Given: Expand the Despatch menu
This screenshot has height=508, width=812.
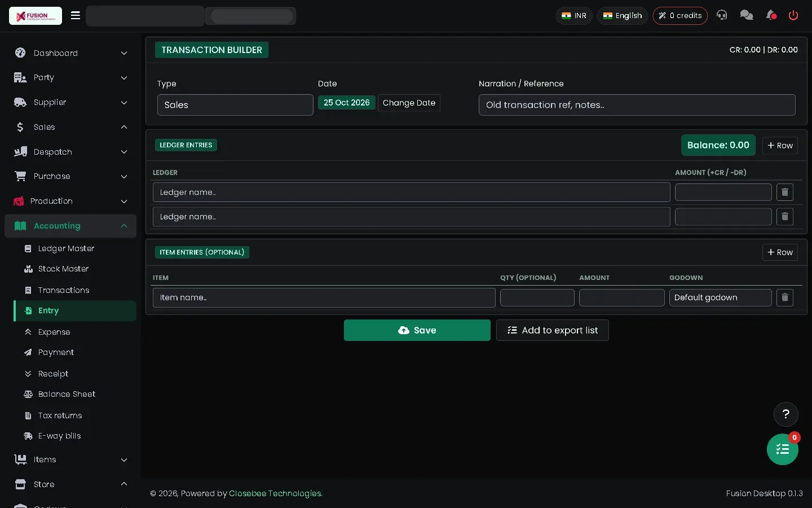Looking at the screenshot, I should click(x=70, y=152).
